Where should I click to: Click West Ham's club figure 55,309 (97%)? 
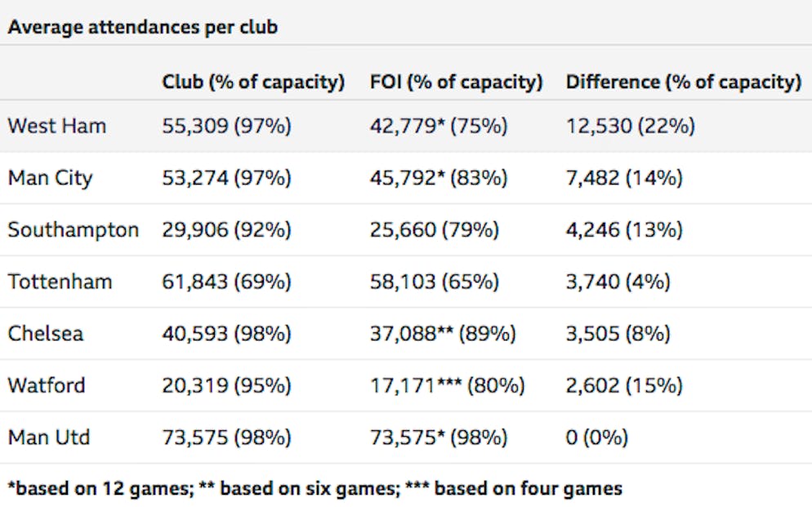[x=226, y=126]
